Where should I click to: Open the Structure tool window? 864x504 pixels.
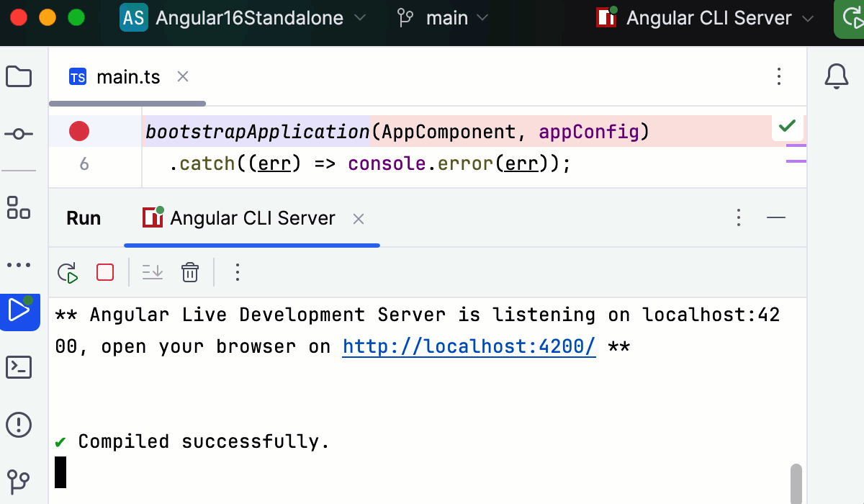click(x=19, y=209)
